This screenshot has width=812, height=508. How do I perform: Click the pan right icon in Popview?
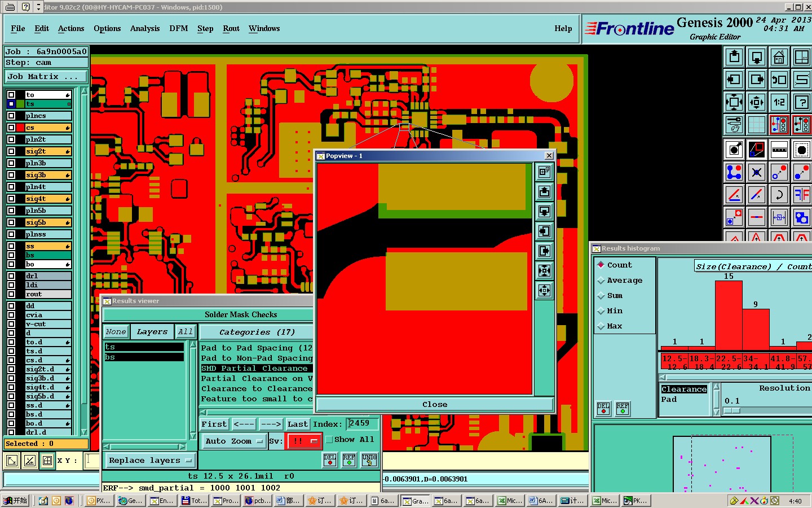coord(544,251)
